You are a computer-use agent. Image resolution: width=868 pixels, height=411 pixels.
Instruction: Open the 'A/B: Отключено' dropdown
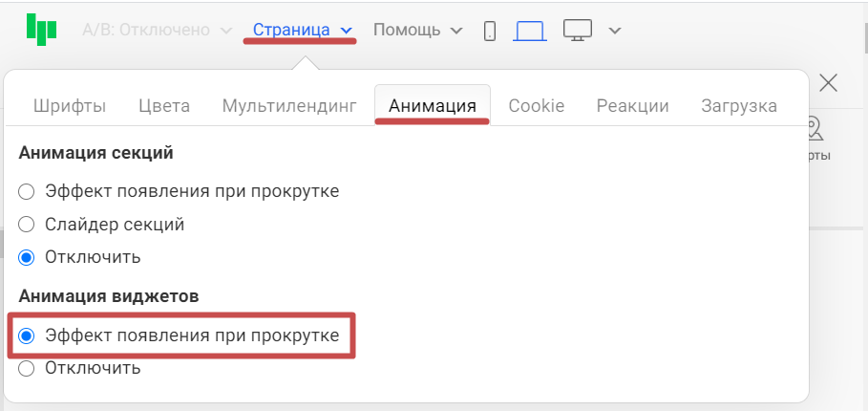[x=157, y=31]
